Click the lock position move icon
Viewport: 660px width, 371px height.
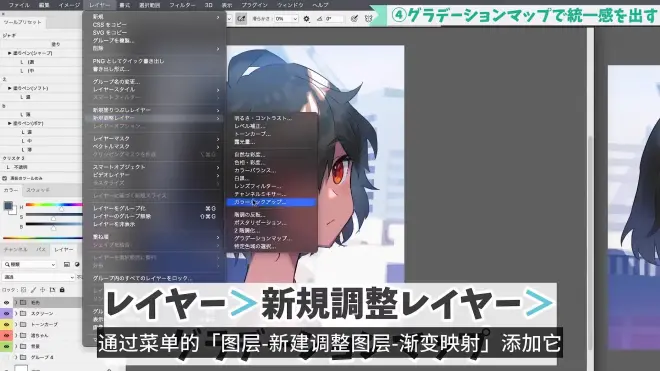pos(43,290)
